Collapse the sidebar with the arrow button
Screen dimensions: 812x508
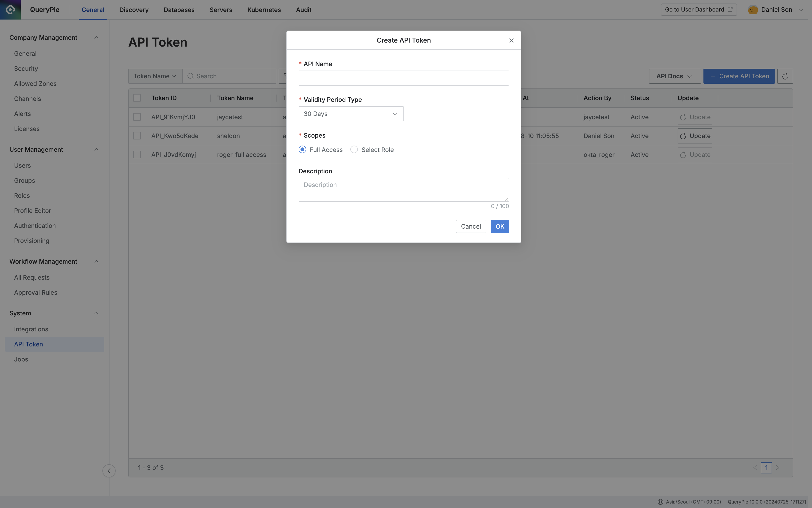click(109, 471)
